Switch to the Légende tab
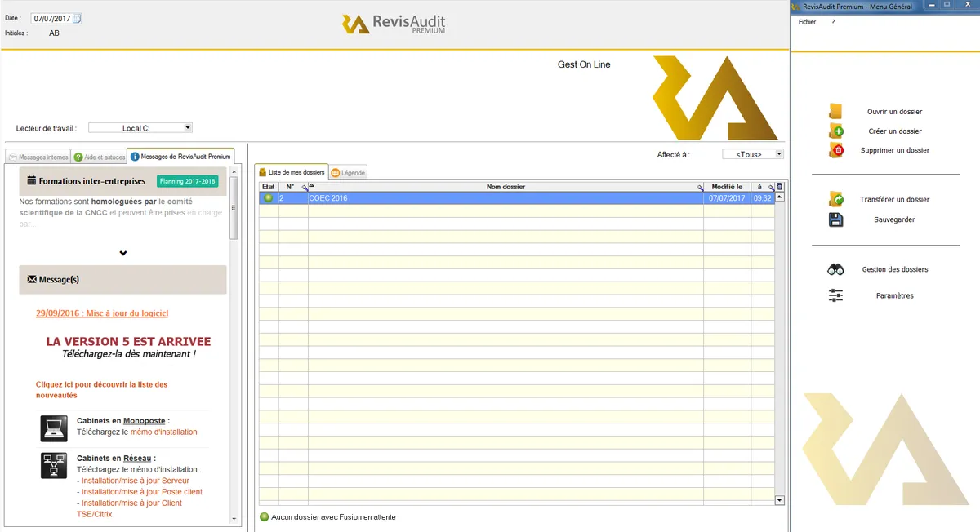Image resolution: width=980 pixels, height=532 pixels. [349, 172]
